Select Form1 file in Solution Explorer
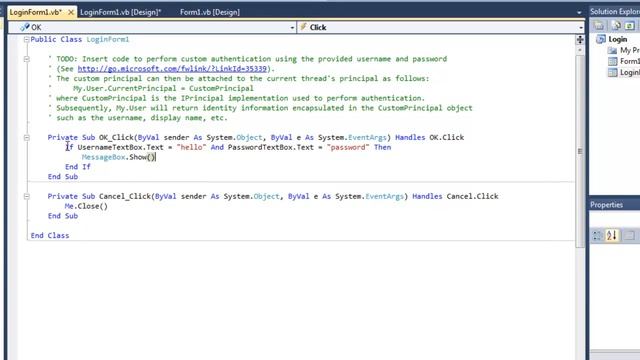 click(x=630, y=61)
